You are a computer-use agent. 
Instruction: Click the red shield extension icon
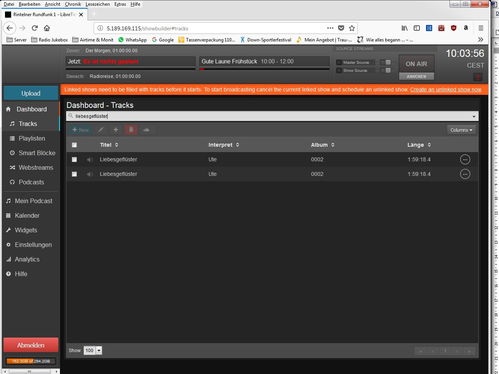click(x=453, y=28)
